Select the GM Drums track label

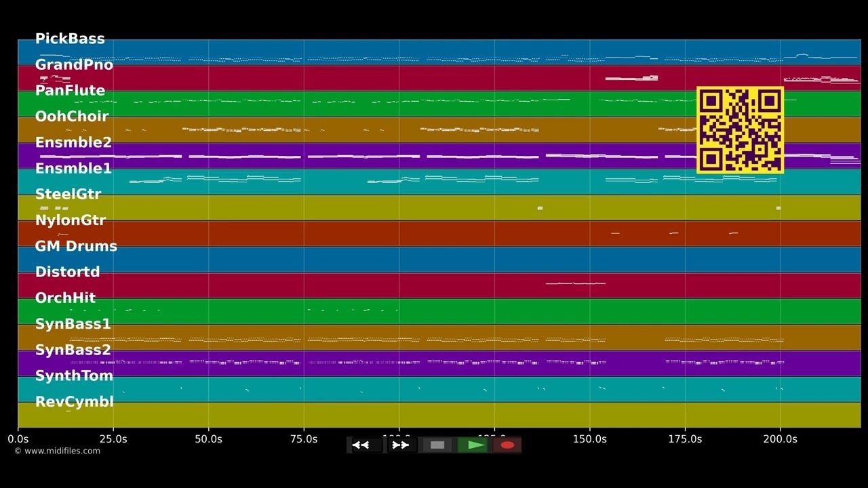click(x=76, y=246)
